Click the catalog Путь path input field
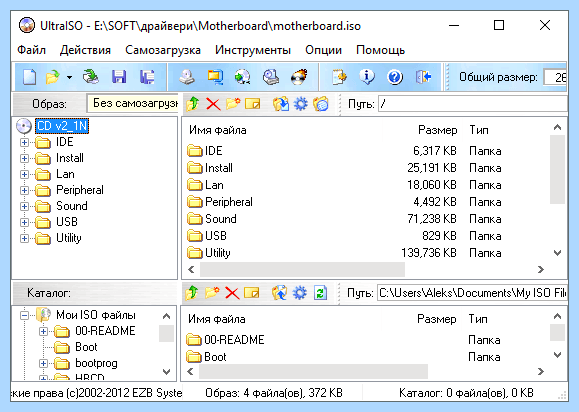 tap(472, 293)
